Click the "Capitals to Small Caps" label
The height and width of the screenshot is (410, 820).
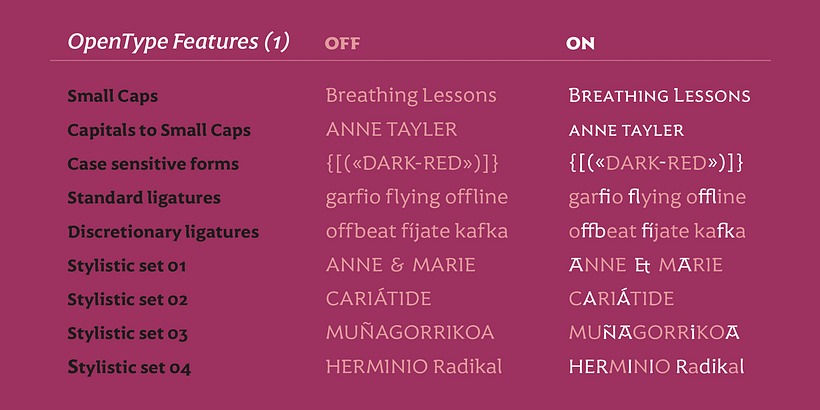point(159,130)
